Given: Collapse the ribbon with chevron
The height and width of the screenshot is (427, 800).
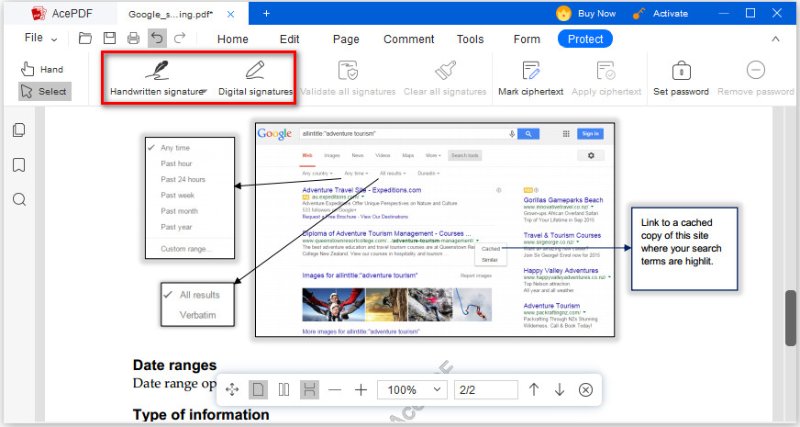Looking at the screenshot, I should (776, 39).
